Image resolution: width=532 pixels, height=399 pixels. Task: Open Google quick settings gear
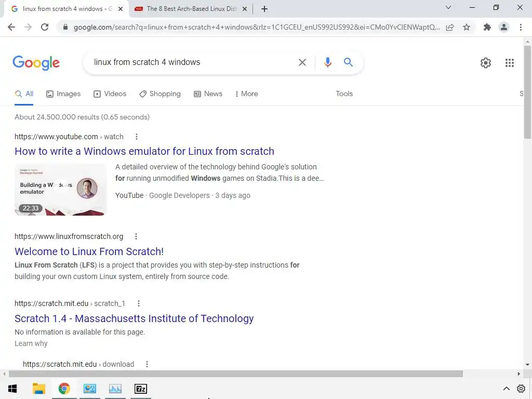pyautogui.click(x=486, y=63)
